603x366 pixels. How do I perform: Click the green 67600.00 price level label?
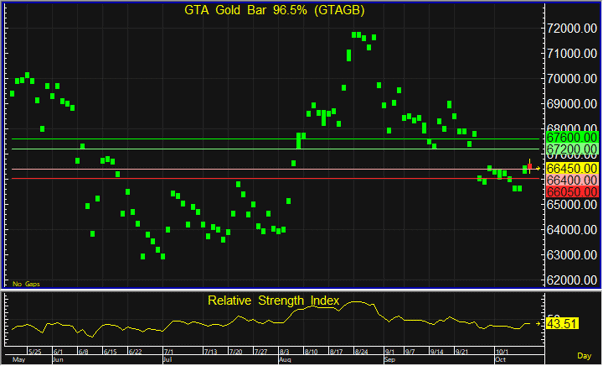[x=572, y=137]
